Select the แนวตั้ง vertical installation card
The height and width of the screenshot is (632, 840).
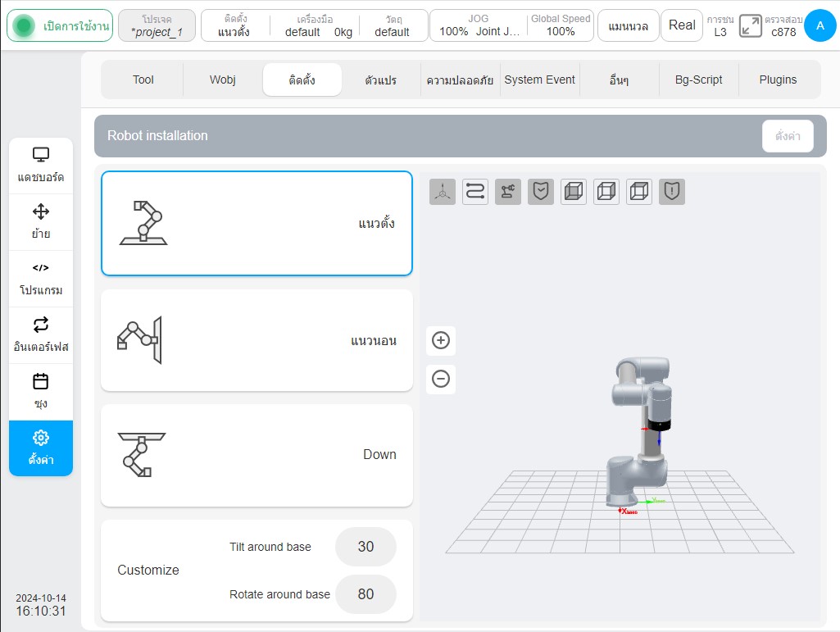[257, 224]
